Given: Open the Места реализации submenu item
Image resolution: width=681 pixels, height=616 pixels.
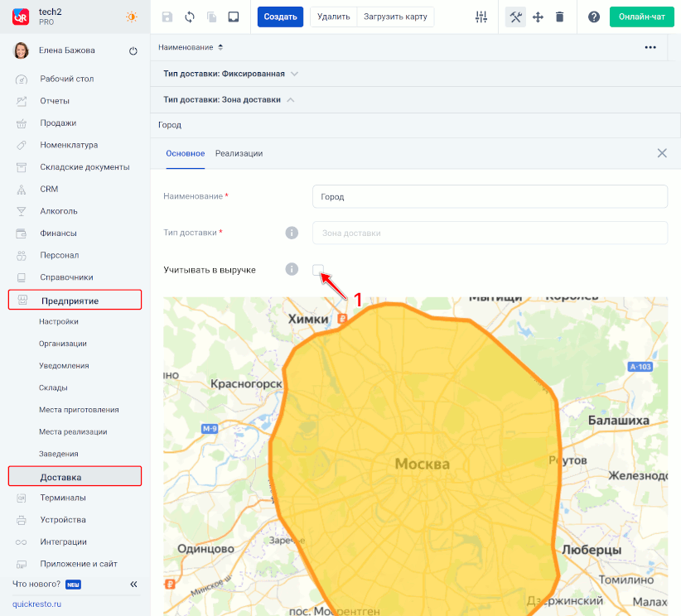Looking at the screenshot, I should click(73, 432).
